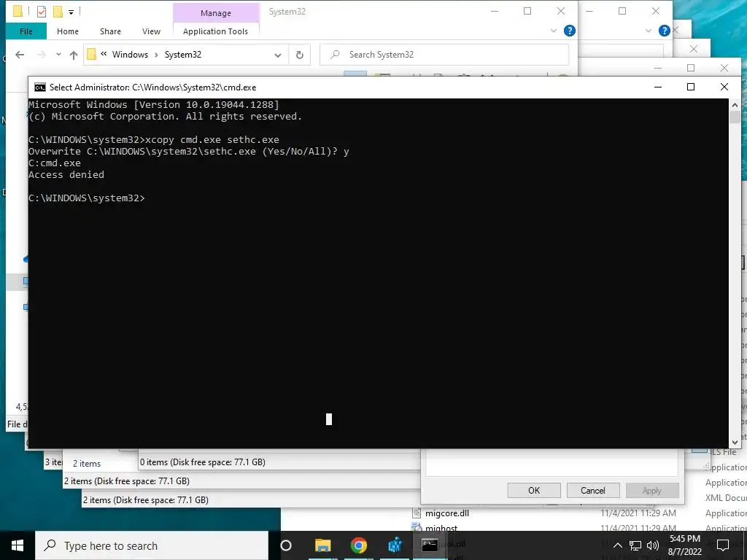Image resolution: width=747 pixels, height=560 pixels.
Task: Open the network status tray icon
Action: 635,545
